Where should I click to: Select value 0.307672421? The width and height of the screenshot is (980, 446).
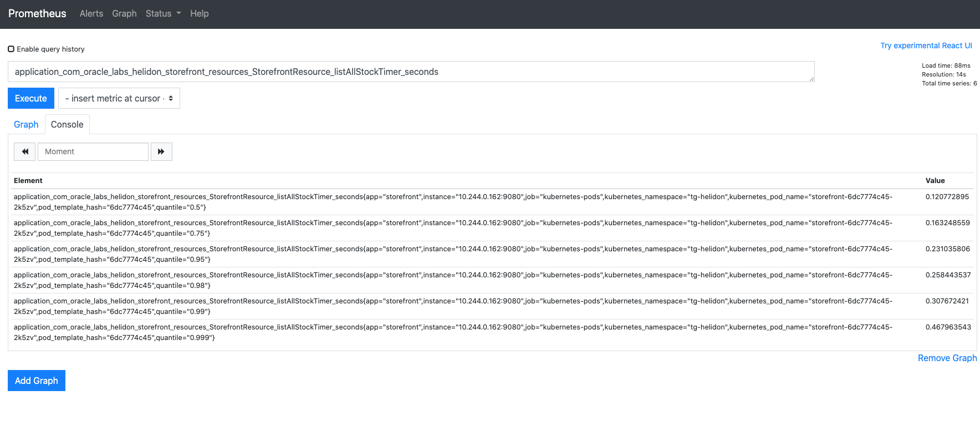pyautogui.click(x=947, y=301)
